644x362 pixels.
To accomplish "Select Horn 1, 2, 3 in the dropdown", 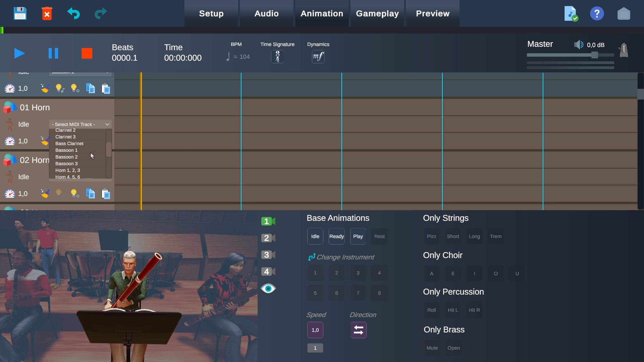I will pyautogui.click(x=68, y=170).
